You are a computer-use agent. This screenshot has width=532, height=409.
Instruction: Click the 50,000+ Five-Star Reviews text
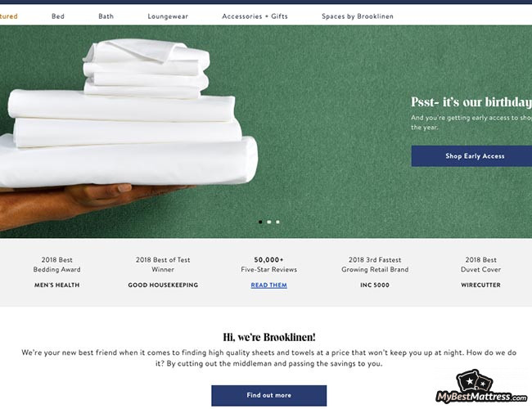click(x=268, y=264)
